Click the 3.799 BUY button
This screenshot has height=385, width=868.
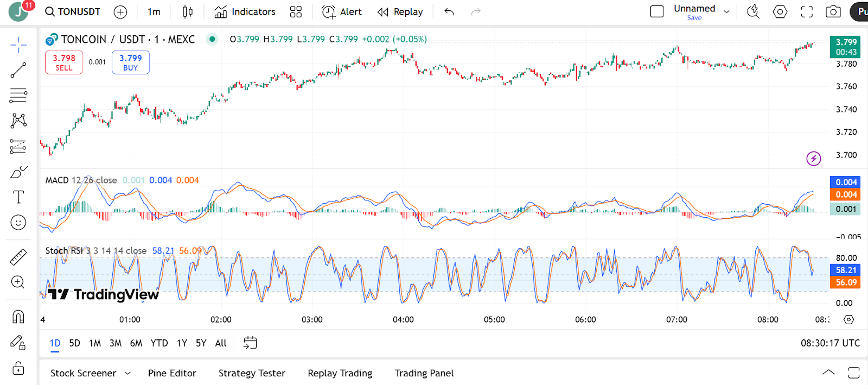131,62
